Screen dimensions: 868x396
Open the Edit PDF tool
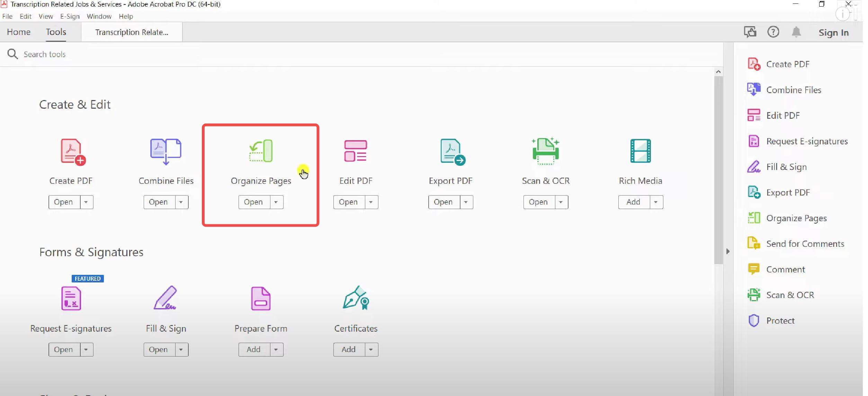349,201
